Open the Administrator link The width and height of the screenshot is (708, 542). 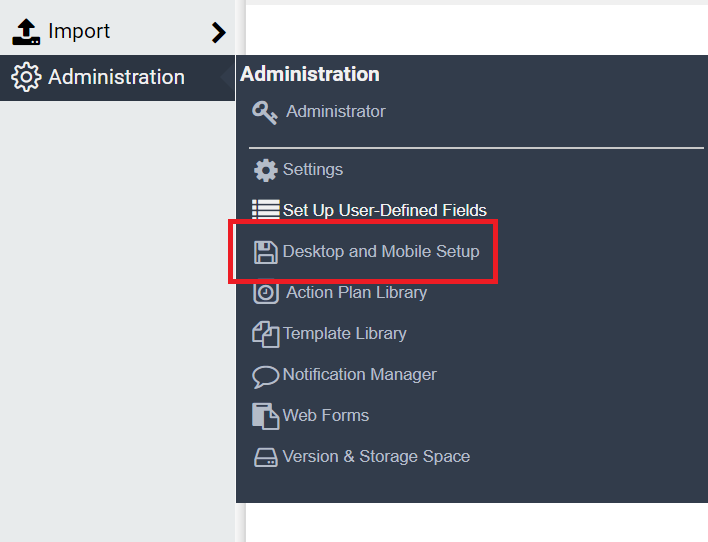tap(335, 111)
